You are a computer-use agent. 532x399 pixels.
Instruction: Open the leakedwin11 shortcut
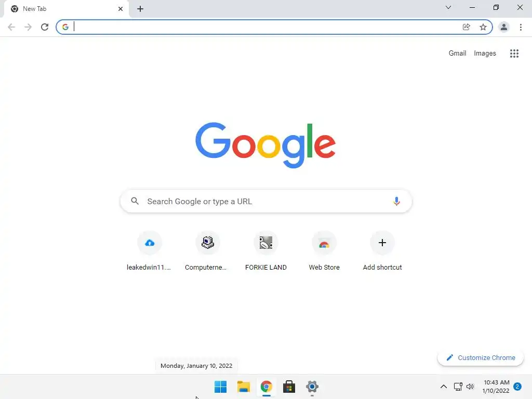point(149,251)
